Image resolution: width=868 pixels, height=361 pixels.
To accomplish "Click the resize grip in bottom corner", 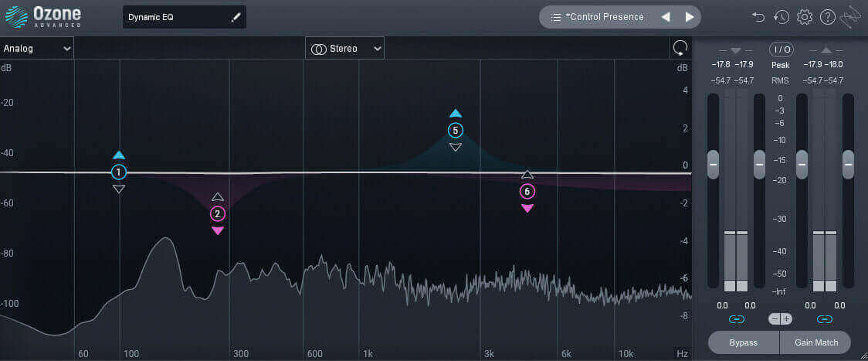I will point(863,356).
